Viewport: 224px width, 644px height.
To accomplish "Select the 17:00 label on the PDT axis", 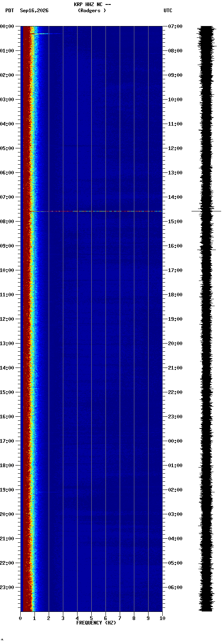I will (x=7, y=441).
